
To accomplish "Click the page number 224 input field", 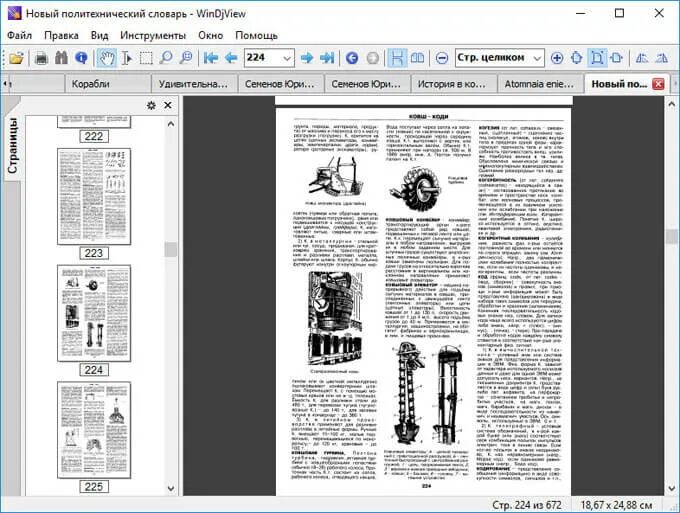I will pos(263,58).
